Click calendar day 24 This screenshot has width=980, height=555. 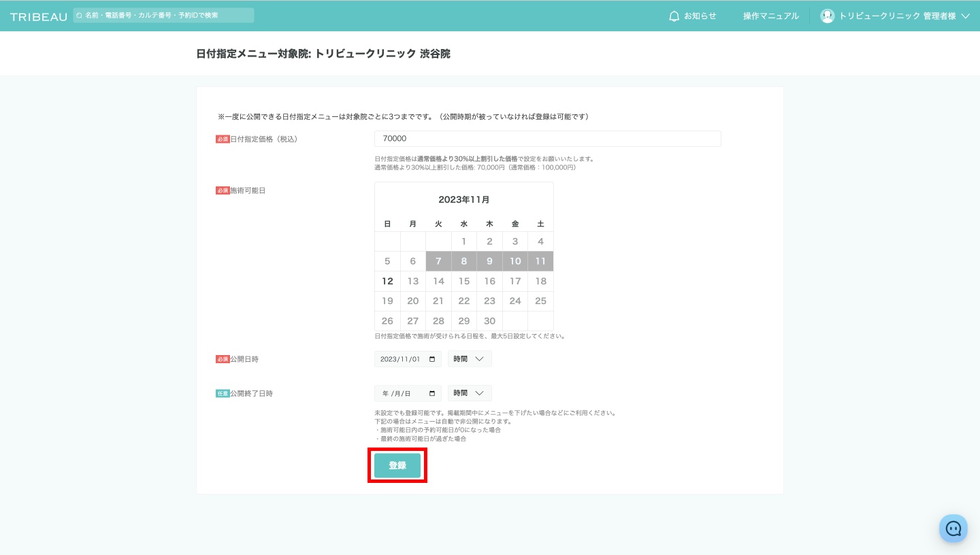(515, 301)
